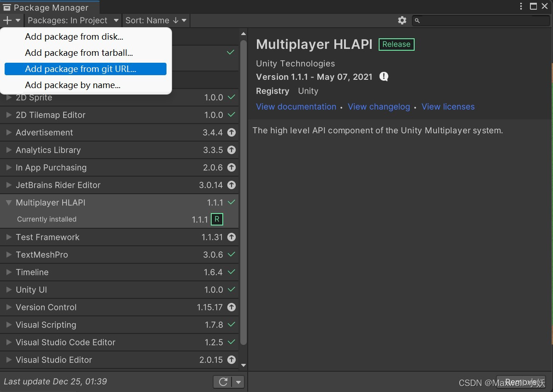Select the Package Manager tab
Image resolution: width=553 pixels, height=392 pixels.
coord(50,7)
